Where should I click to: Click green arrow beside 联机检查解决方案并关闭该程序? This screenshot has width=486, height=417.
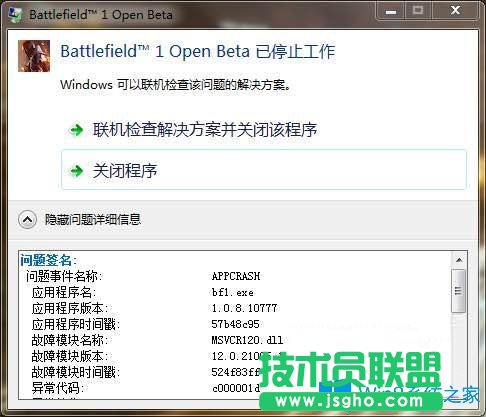pos(76,130)
